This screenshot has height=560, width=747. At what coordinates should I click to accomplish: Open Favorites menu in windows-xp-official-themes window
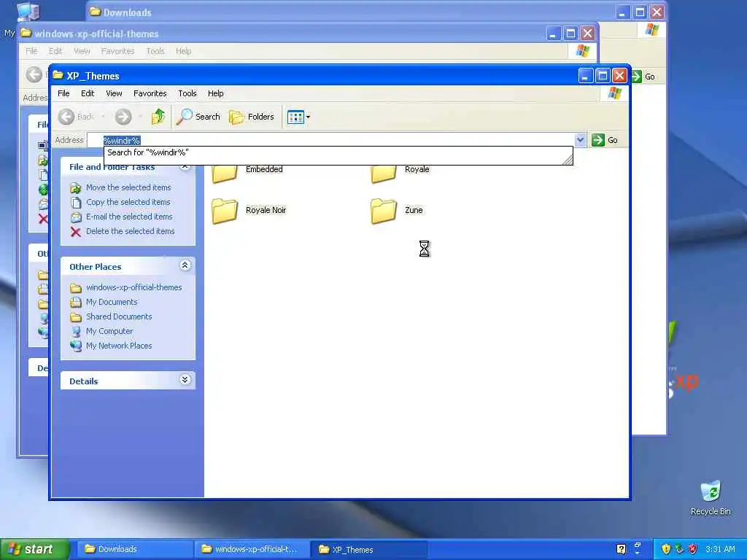pyautogui.click(x=117, y=51)
